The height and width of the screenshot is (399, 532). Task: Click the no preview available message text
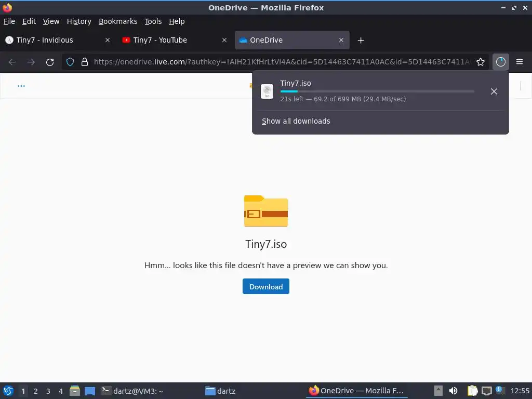[x=266, y=265]
